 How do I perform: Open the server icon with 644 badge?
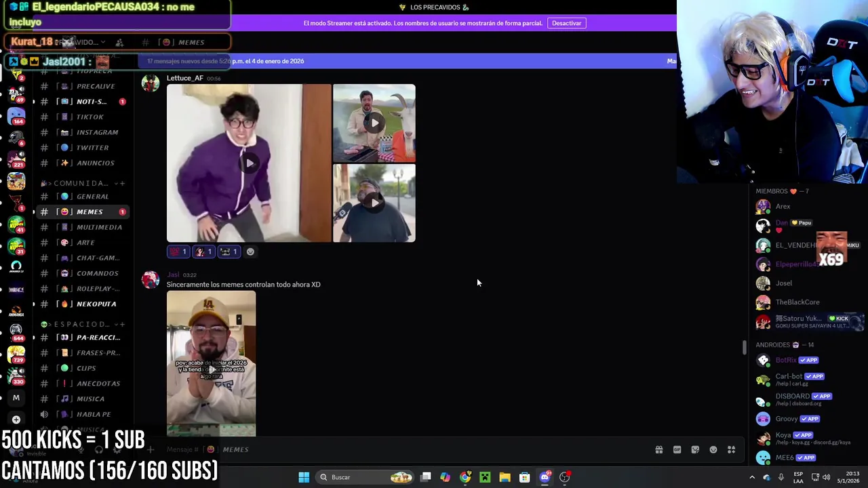tap(16, 333)
